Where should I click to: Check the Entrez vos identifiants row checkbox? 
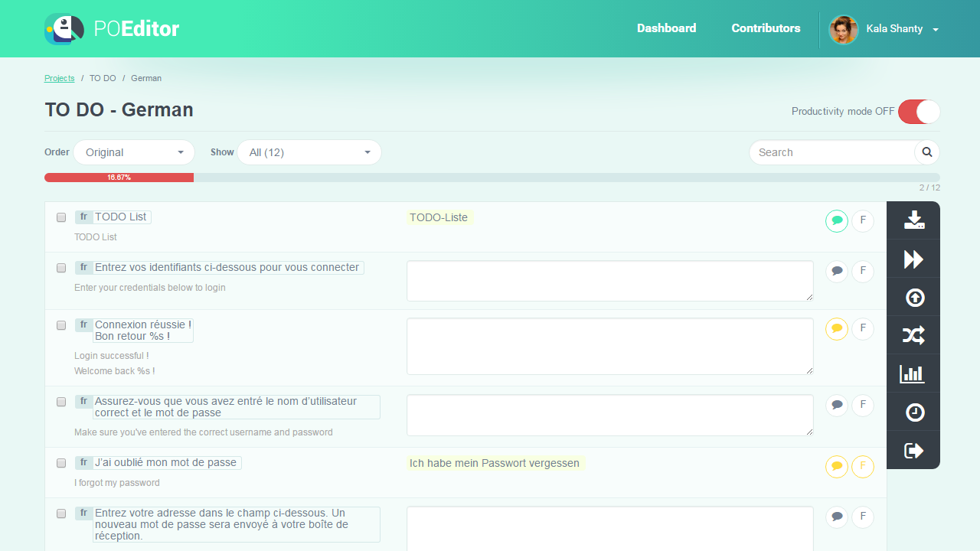pos(61,268)
